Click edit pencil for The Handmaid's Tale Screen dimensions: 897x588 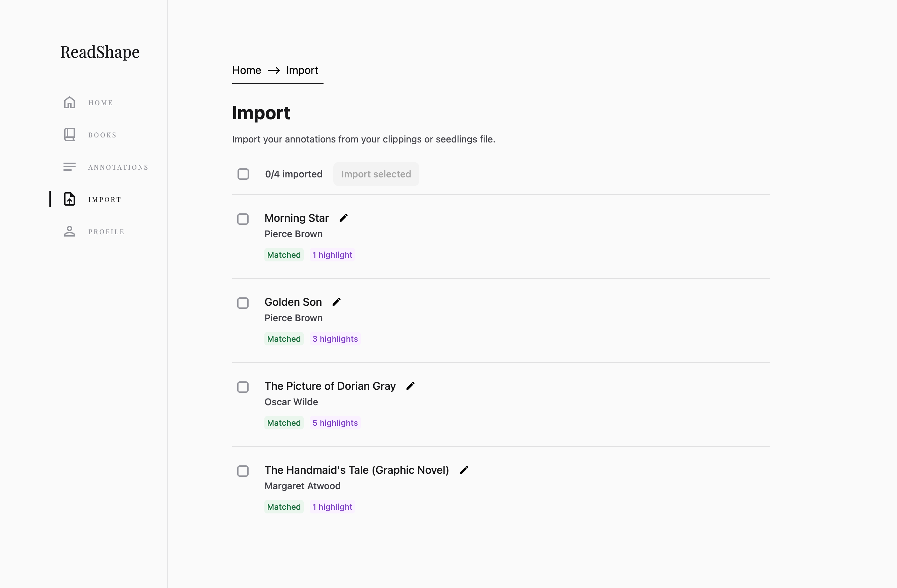point(464,470)
